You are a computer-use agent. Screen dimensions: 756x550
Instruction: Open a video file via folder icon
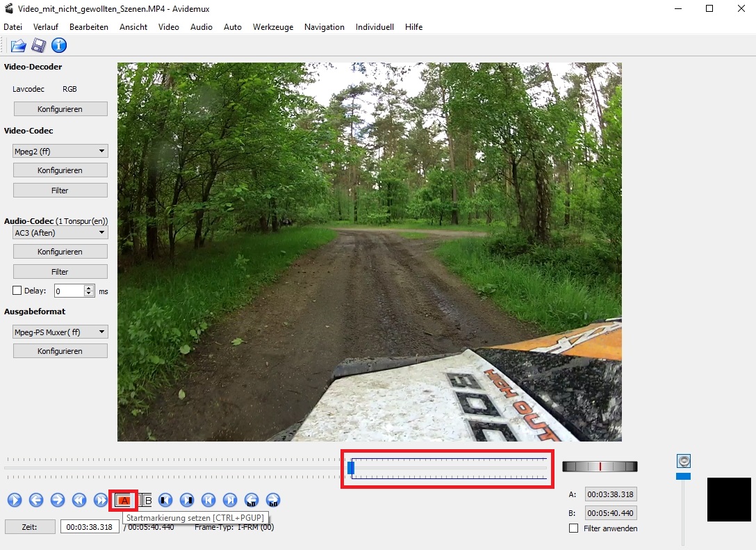[x=18, y=46]
